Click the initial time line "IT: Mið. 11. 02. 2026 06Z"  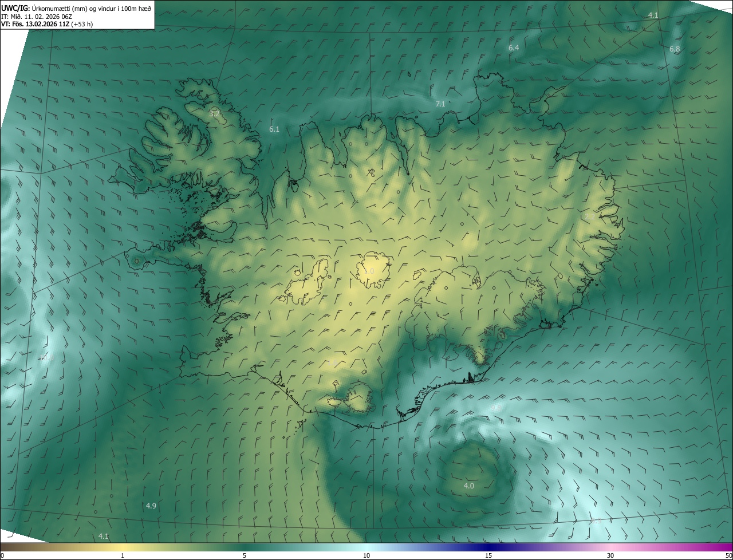tap(37, 17)
